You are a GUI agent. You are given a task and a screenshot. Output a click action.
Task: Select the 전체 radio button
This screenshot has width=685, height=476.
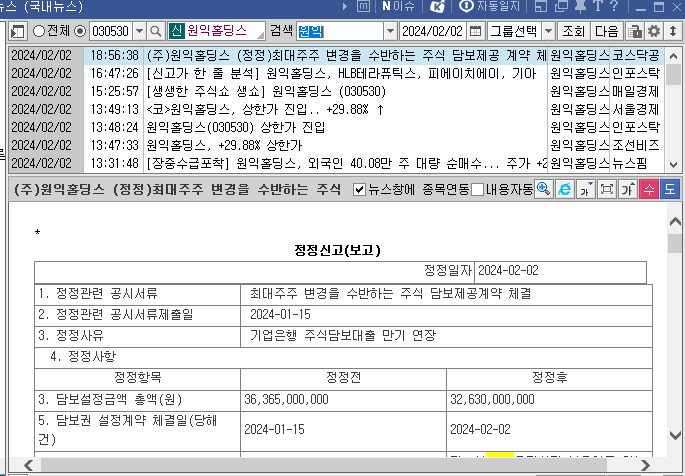(39, 31)
